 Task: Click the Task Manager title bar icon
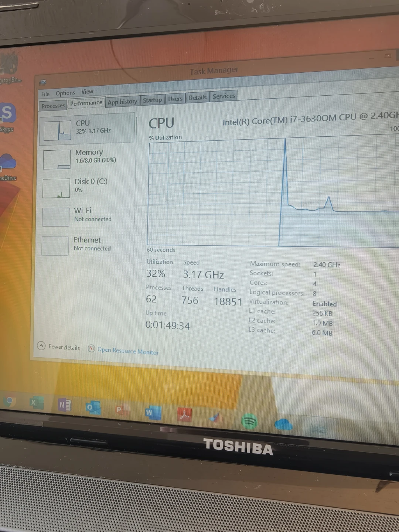43,82
